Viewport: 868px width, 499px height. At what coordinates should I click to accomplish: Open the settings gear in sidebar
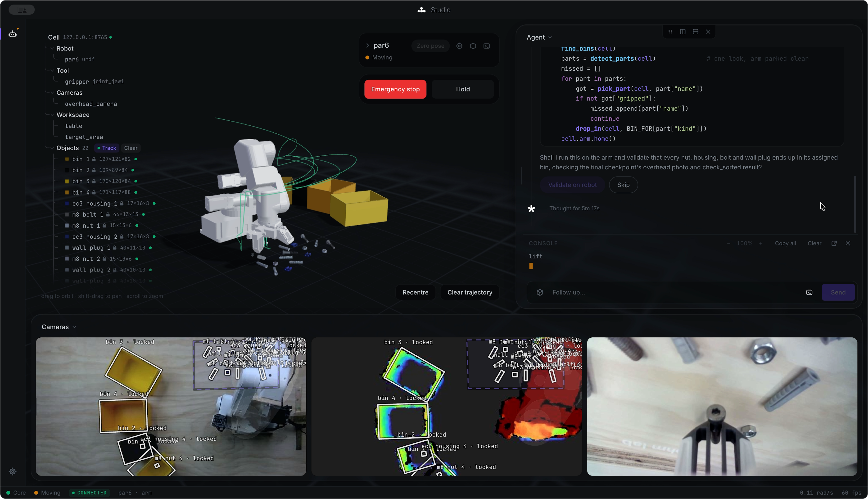13,472
